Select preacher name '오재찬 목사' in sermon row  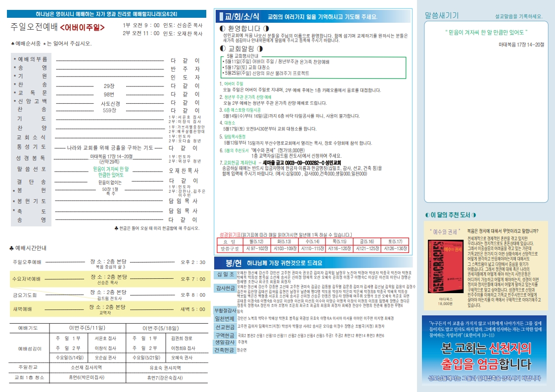tap(184, 171)
